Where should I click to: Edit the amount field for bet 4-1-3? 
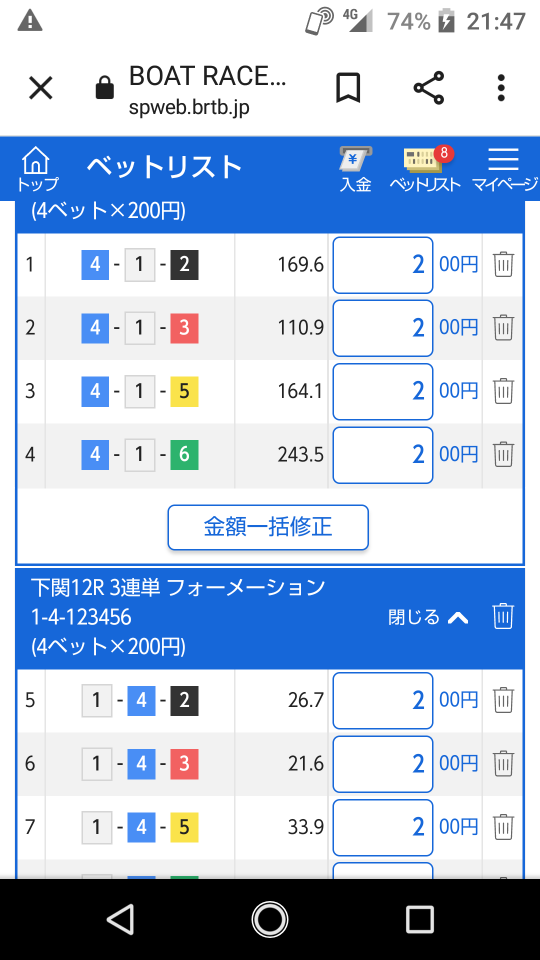pos(383,328)
